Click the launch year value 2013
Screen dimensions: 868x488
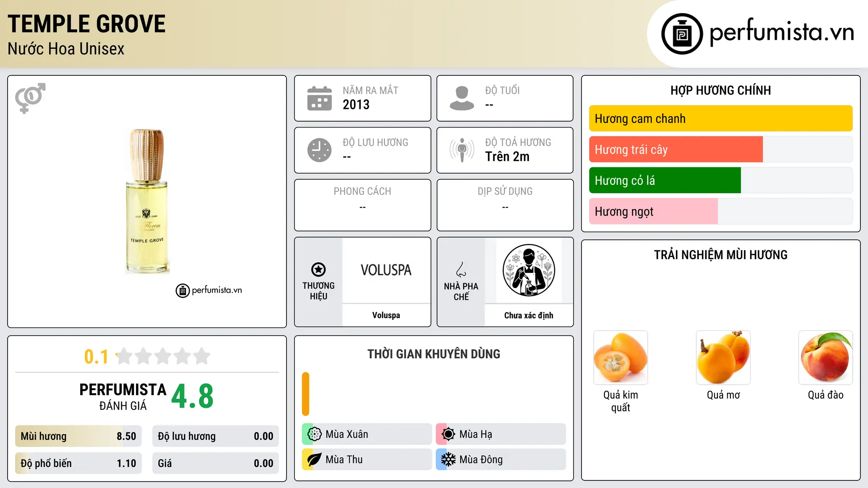tap(356, 105)
